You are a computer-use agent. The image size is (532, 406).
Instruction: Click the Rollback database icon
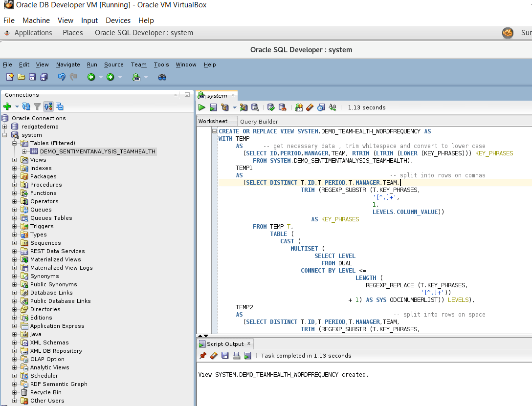[282, 107]
